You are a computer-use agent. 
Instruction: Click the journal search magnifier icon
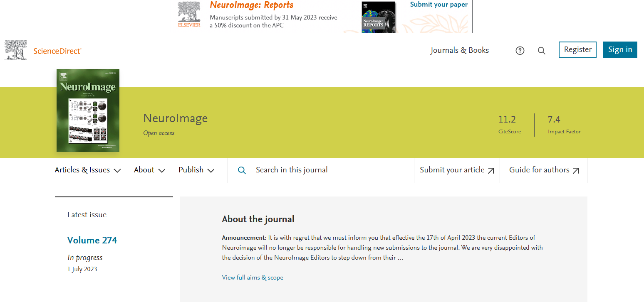pyautogui.click(x=242, y=170)
